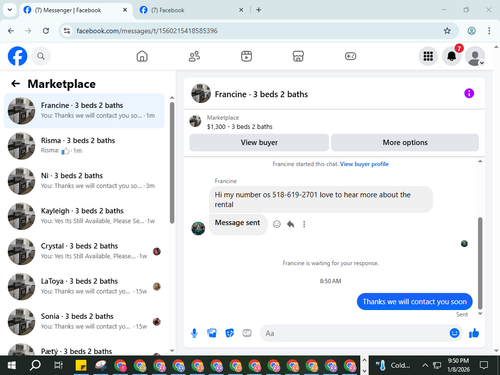
Task: Open Francine - 3 beds 2 baths conversation
Action: [84, 111]
